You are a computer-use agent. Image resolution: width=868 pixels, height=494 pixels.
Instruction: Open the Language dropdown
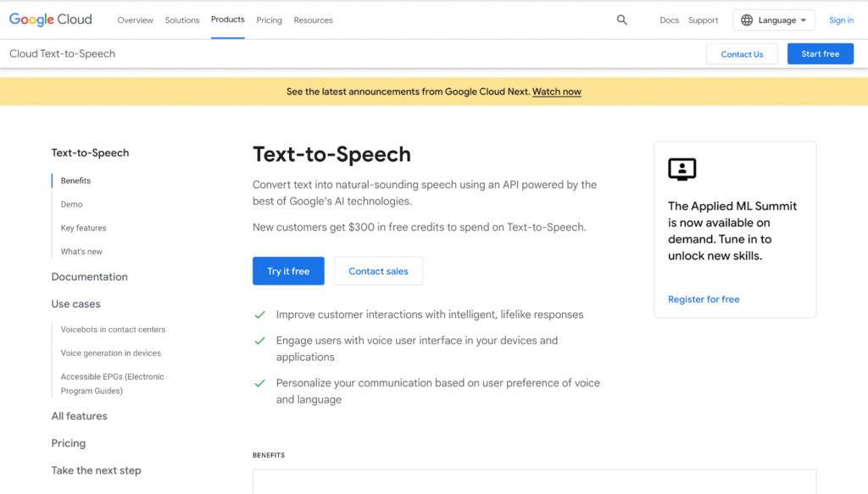pos(773,20)
